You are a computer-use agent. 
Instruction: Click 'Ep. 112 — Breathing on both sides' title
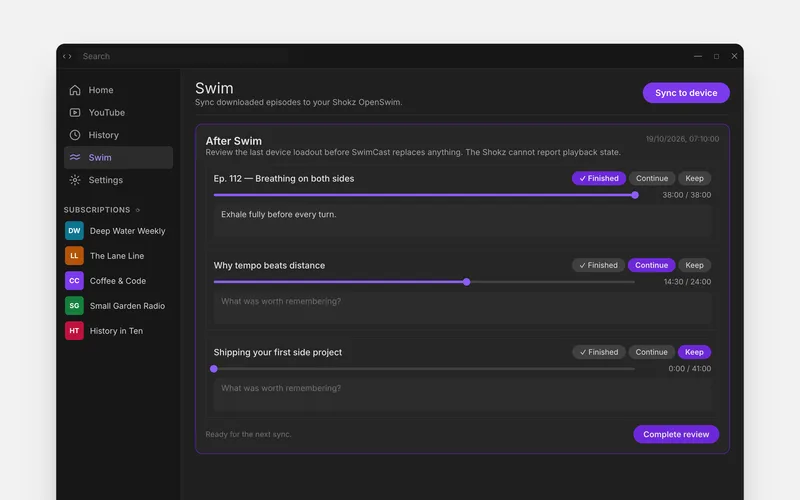pos(284,179)
